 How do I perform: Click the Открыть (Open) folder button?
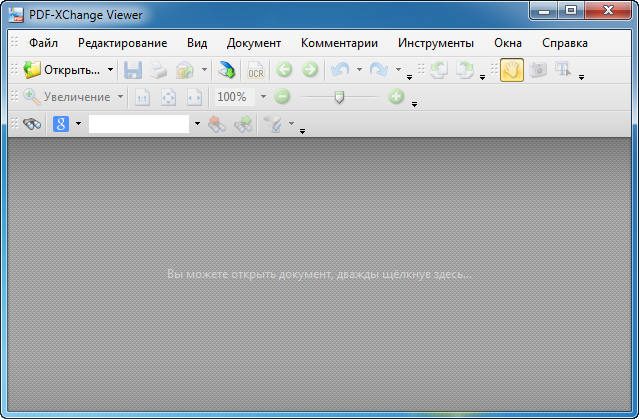tap(60, 71)
